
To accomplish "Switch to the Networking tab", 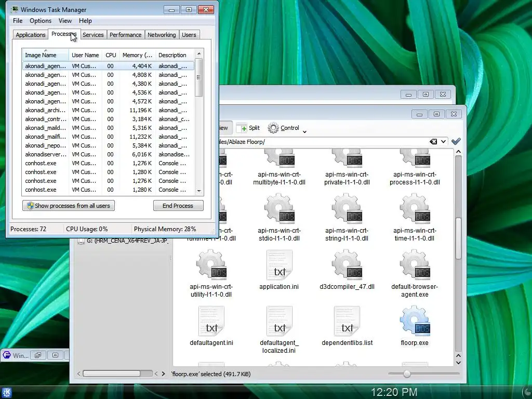I will pyautogui.click(x=162, y=35).
